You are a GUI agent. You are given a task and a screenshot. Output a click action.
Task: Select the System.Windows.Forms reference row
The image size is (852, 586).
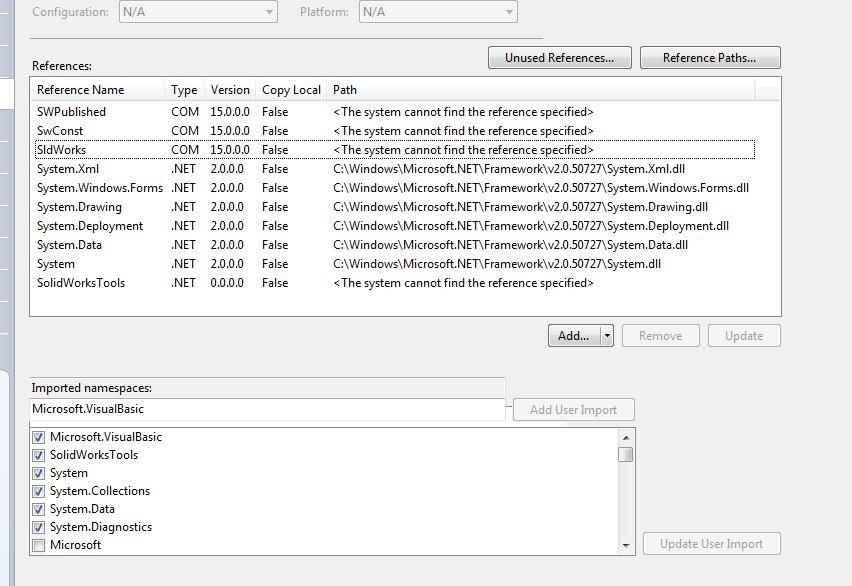click(394, 188)
